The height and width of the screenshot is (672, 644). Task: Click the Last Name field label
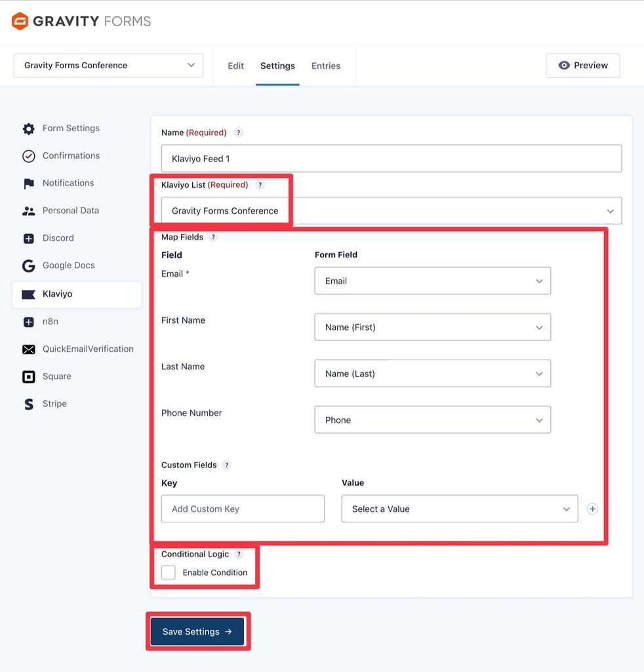183,366
